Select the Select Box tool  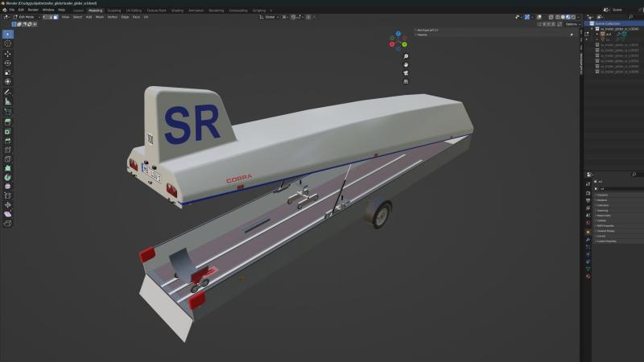pyautogui.click(x=8, y=35)
